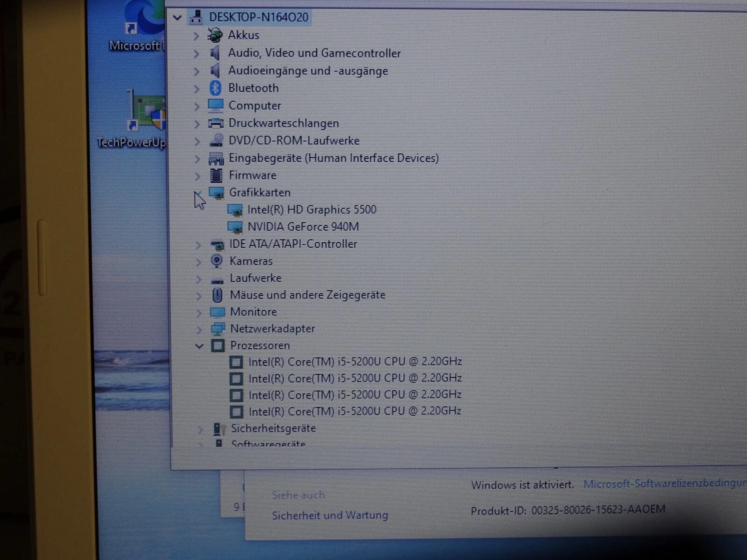747x560 pixels.
Task: Select the DVD/CD-ROM-Laufwerke label
Action: (x=294, y=140)
